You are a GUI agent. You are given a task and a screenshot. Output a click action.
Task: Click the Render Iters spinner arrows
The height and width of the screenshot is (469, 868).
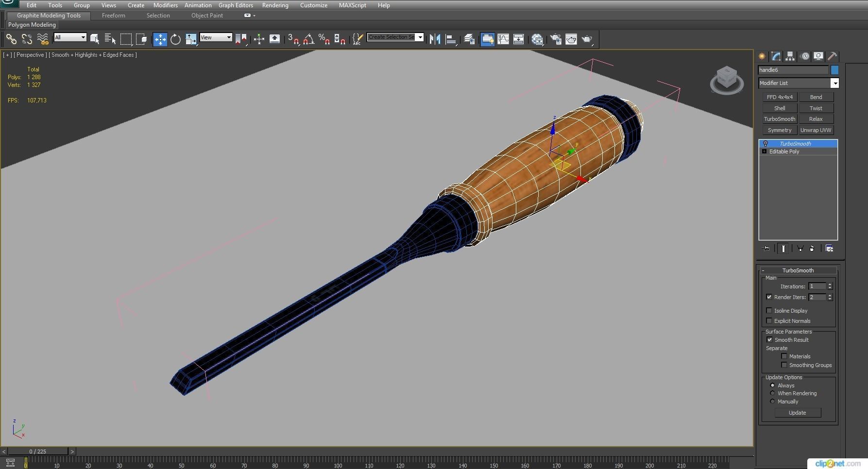tap(830, 297)
